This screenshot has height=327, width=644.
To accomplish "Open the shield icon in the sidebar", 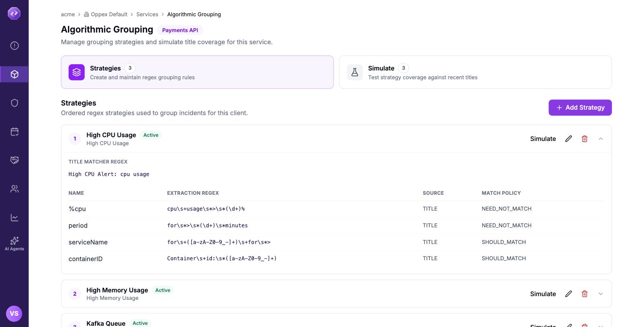I will (x=15, y=103).
